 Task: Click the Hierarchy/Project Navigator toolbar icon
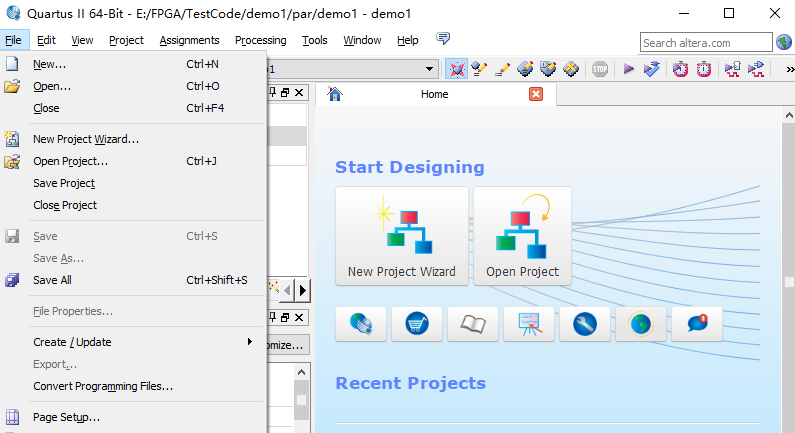click(456, 69)
